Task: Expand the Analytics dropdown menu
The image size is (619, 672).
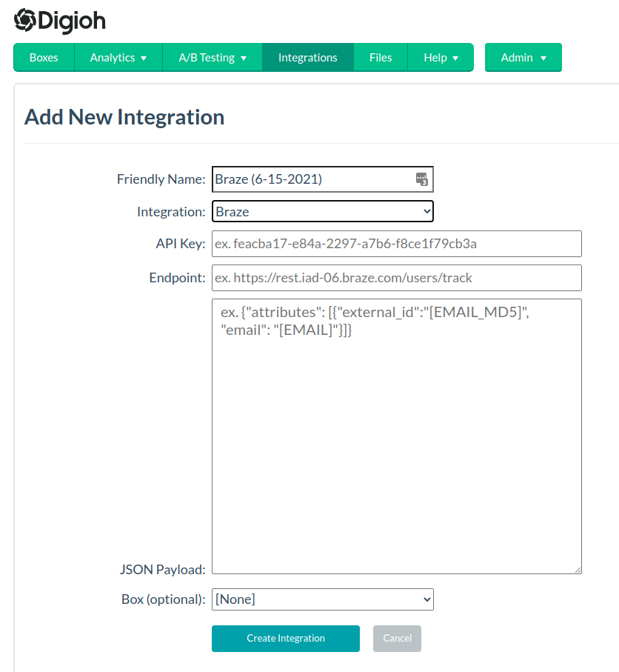Action: click(118, 58)
